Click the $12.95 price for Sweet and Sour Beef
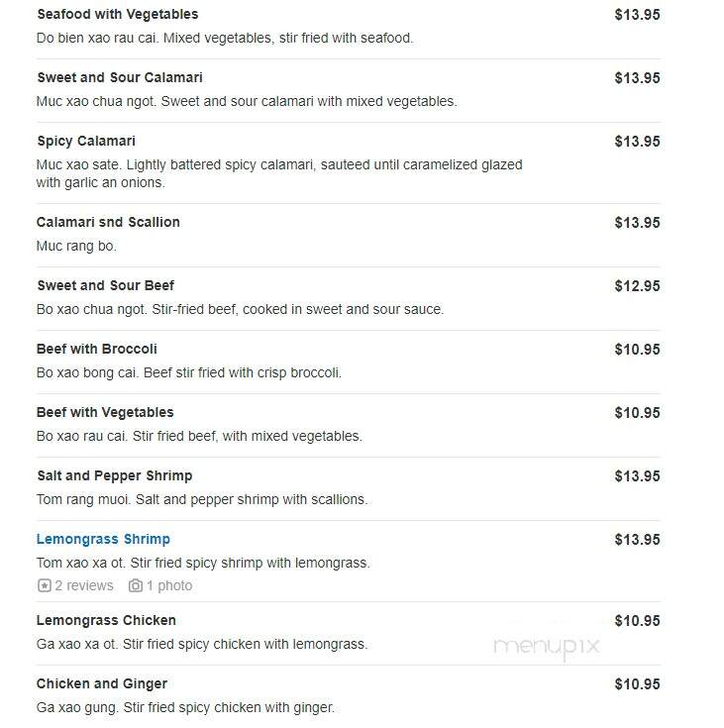This screenshot has width=724, height=728. pos(637,286)
